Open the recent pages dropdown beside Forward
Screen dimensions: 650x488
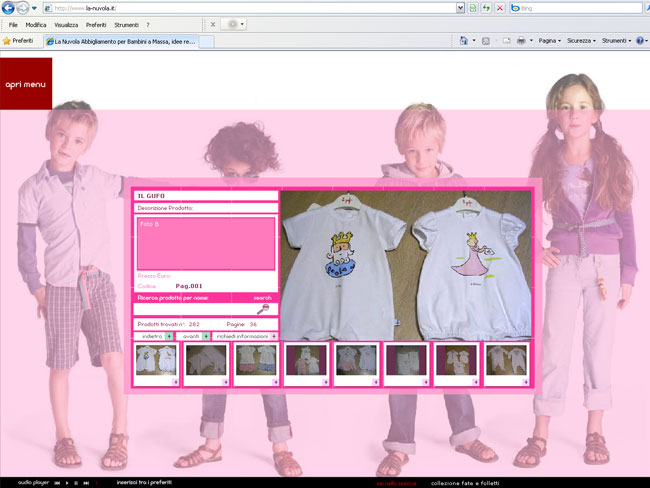click(x=34, y=8)
